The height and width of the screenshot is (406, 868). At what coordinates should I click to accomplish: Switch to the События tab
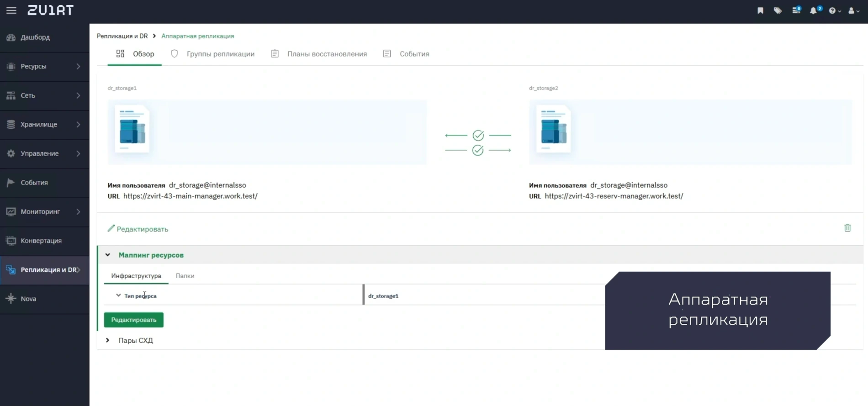(x=406, y=54)
